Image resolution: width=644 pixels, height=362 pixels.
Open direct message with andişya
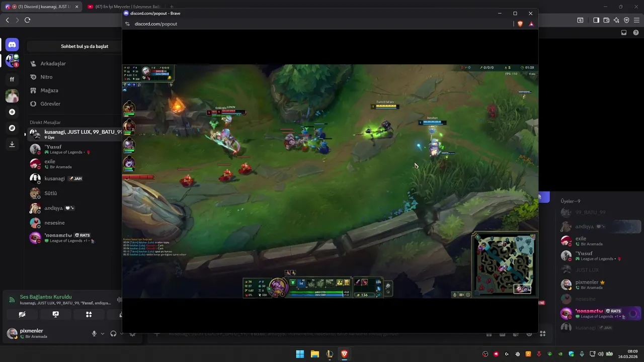point(74,208)
